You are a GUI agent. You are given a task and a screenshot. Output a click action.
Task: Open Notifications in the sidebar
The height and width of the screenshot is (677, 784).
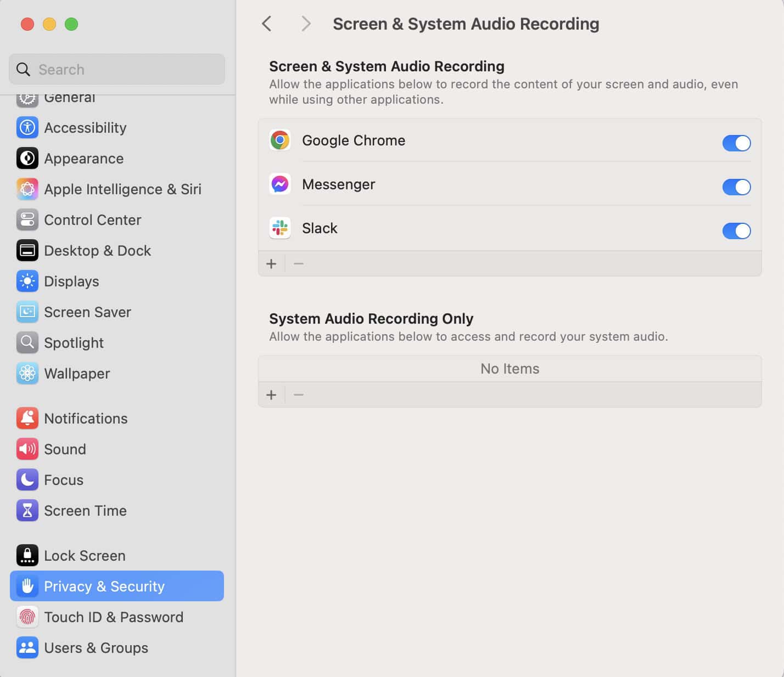pos(86,419)
